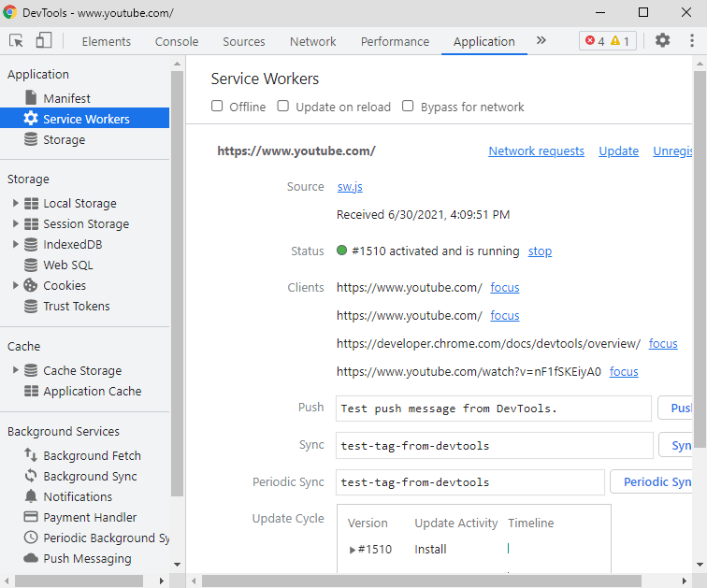Viewport: 707px width, 588px height.
Task: Select Payment Handler in sidebar
Action: point(90,517)
